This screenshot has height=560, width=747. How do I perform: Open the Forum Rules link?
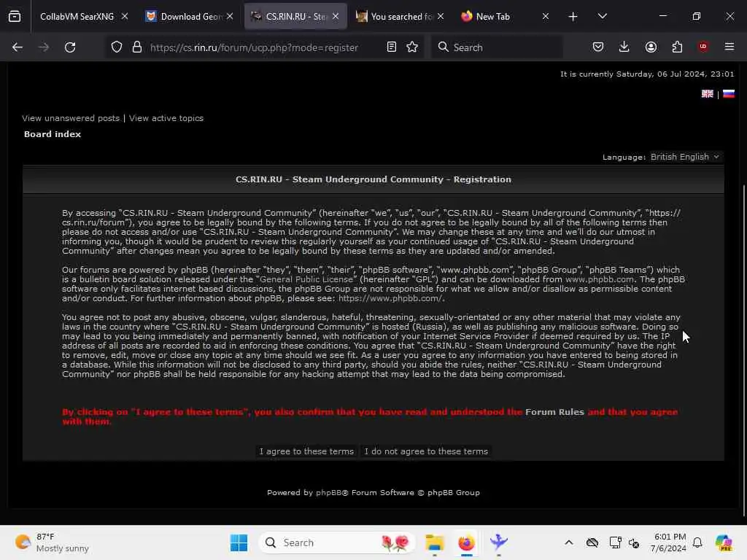point(554,413)
